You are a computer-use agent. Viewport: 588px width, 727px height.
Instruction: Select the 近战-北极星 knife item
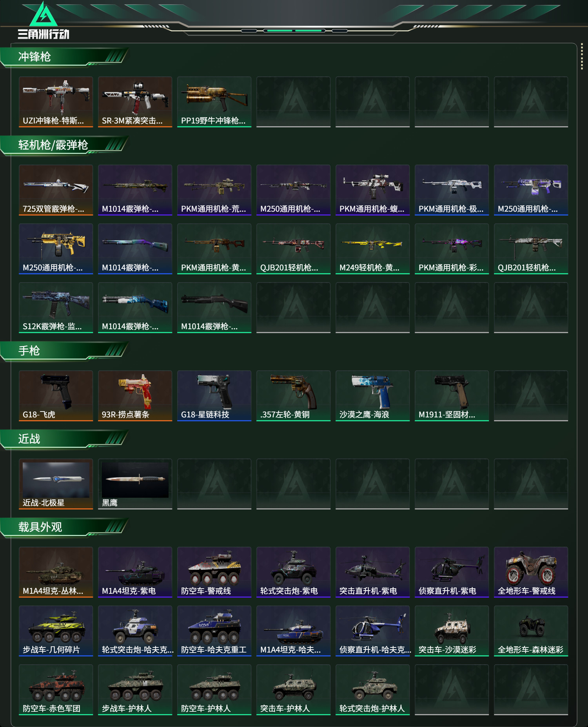click(x=56, y=484)
